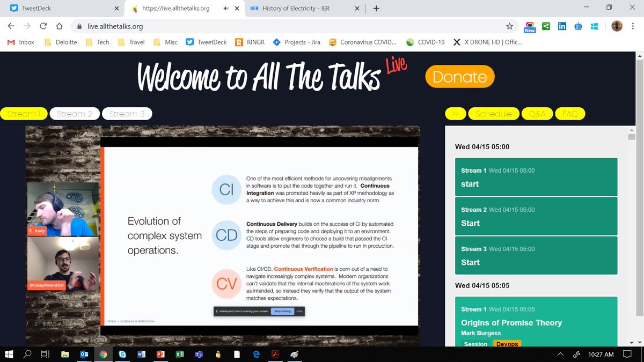Image resolution: width=644 pixels, height=362 pixels.
Task: Reload the current page
Action: (x=42, y=26)
